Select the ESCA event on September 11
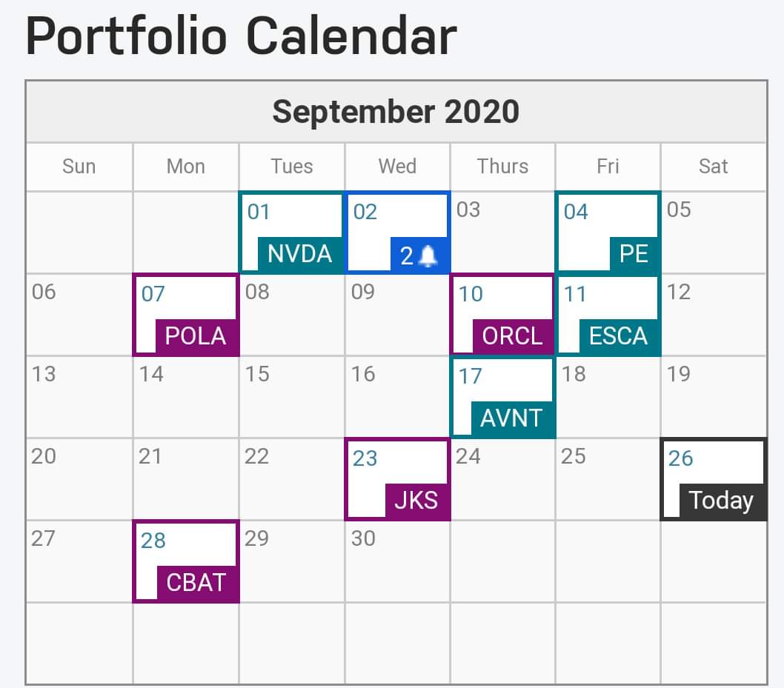Viewport: 784px width, 688px height. tap(618, 336)
